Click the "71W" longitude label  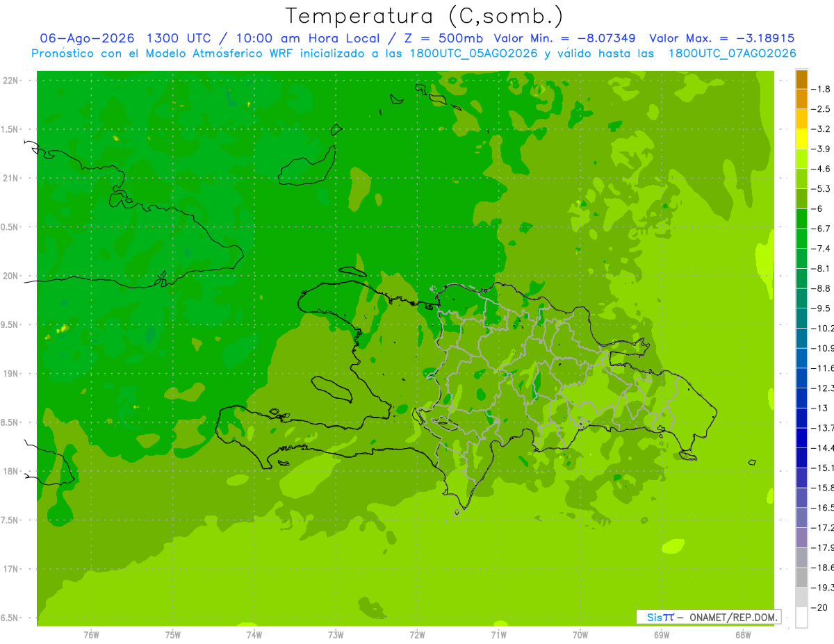pyautogui.click(x=498, y=635)
